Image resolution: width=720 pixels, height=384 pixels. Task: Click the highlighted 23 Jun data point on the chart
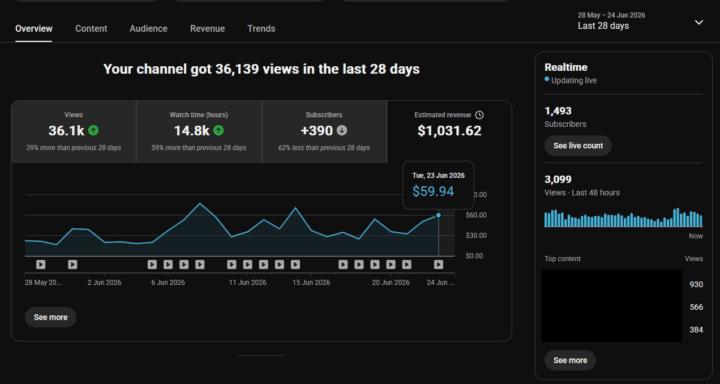point(439,215)
